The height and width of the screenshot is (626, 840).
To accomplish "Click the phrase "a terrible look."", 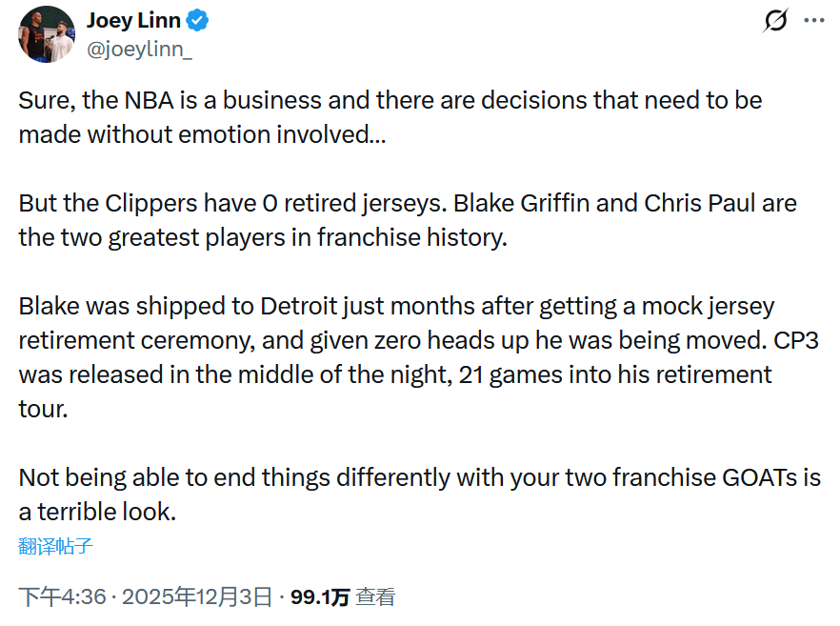I will [97, 511].
